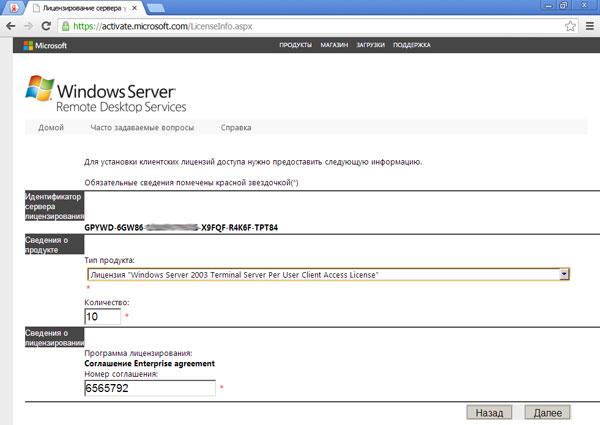Click the Сведения о лицензировании section header

pos(55,337)
